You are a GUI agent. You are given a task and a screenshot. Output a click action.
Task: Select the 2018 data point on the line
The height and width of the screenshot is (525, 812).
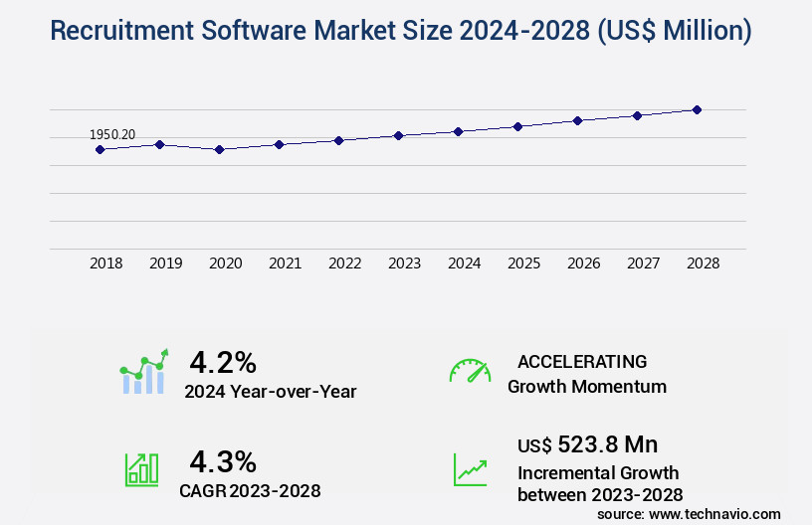[x=100, y=149]
